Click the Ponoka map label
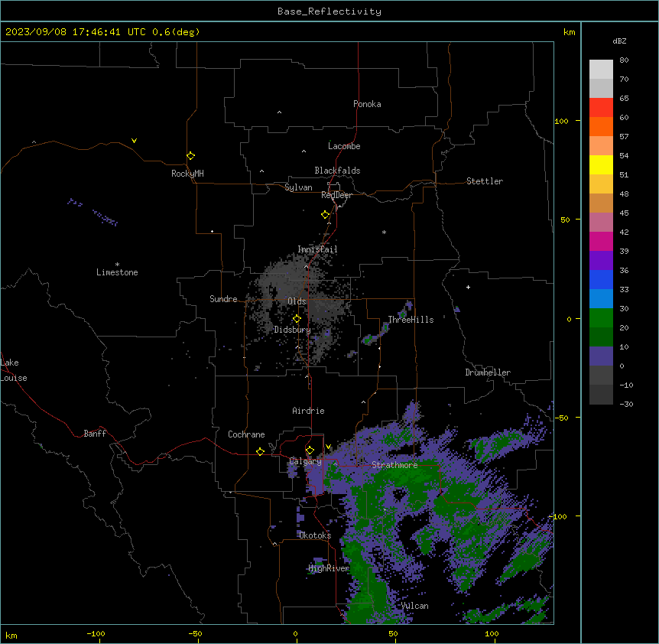The width and height of the screenshot is (659, 644). point(367,104)
